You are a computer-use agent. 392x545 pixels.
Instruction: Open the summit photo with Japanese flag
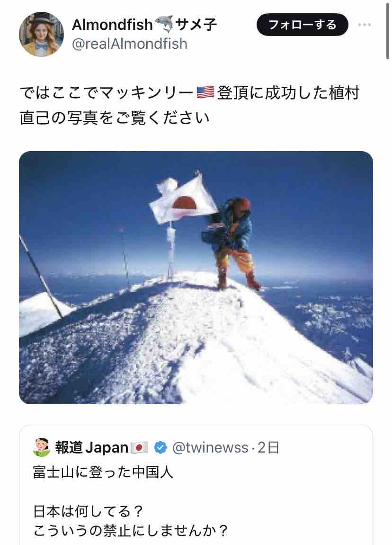pos(196,277)
